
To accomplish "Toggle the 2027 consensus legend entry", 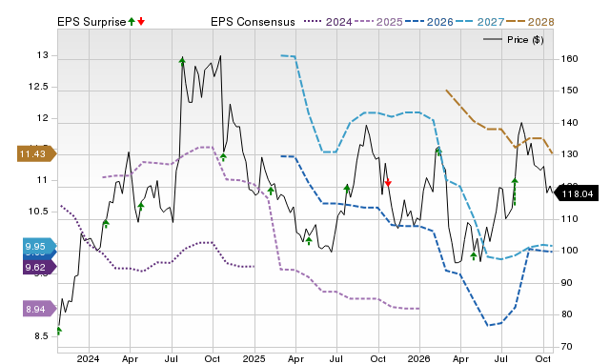I will (479, 22).
